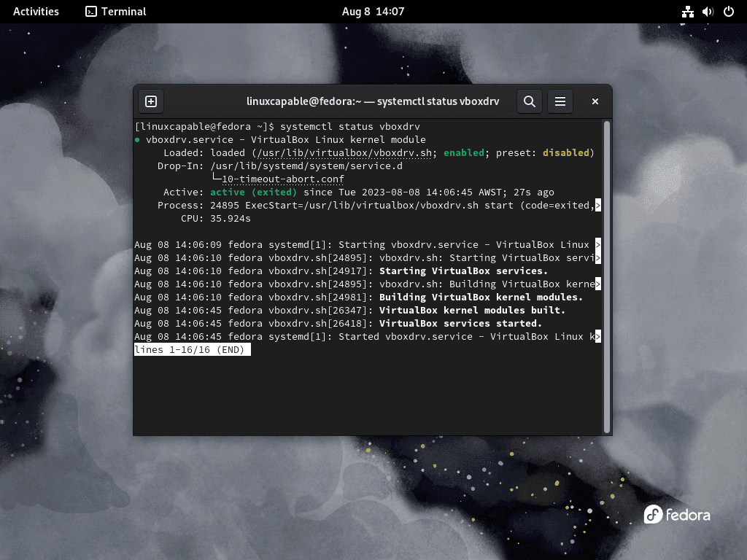
Task: Open the Activities overview
Action: pyautogui.click(x=35, y=11)
